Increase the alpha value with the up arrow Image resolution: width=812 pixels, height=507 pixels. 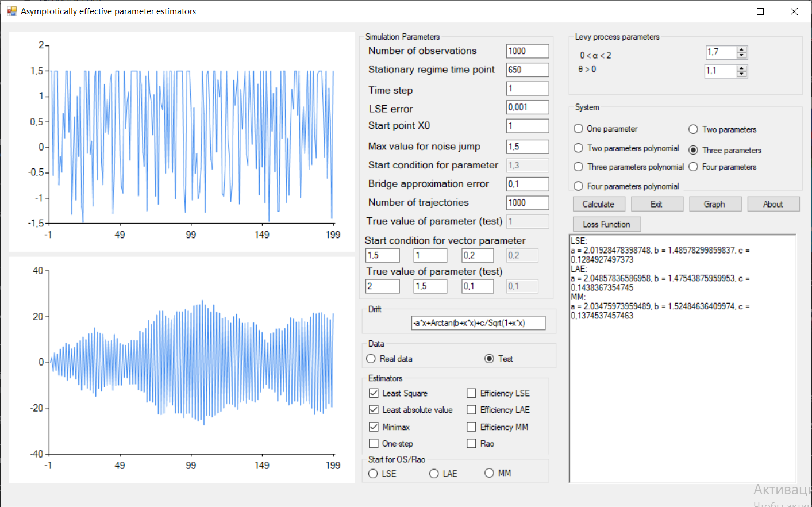742,49
